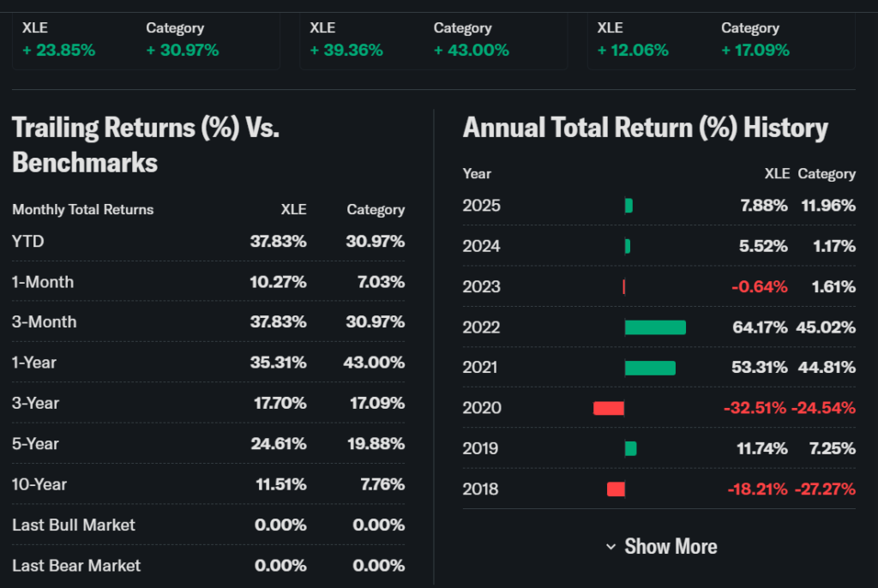The image size is (878, 588).
Task: Select the 1-Month row label
Action: click(43, 282)
